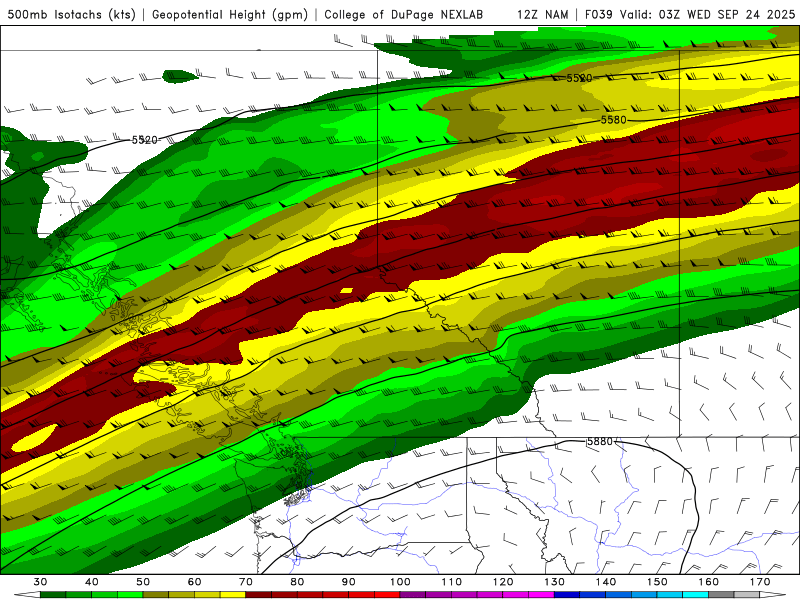Click the '50' color bar label
800x600 pixels.
click(x=143, y=582)
